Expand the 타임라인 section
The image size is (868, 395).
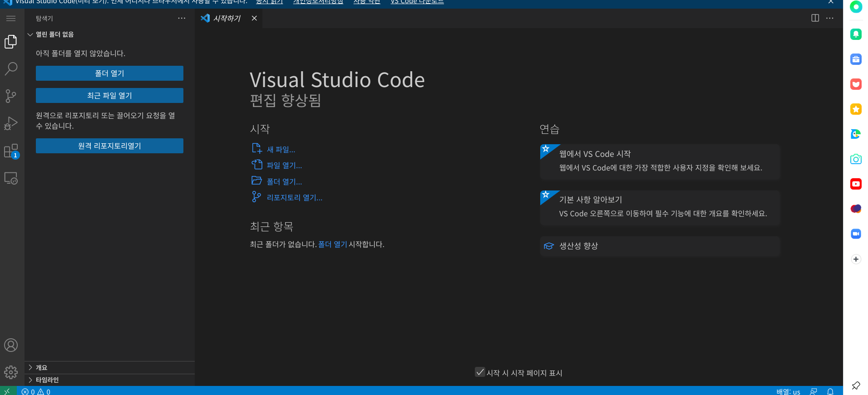pos(109,380)
